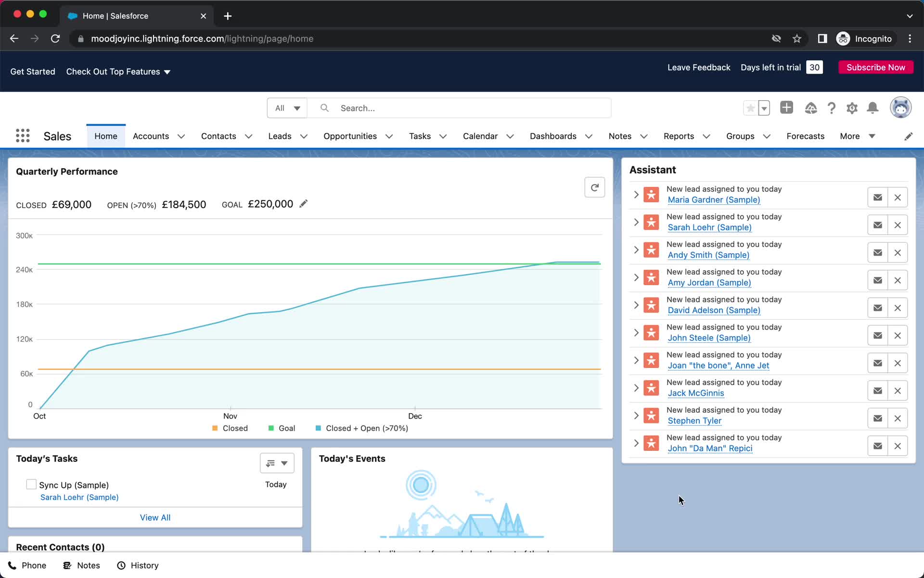Screen dimensions: 924x578
Task: Open the Leads tab dropdown arrow
Action: coord(304,136)
